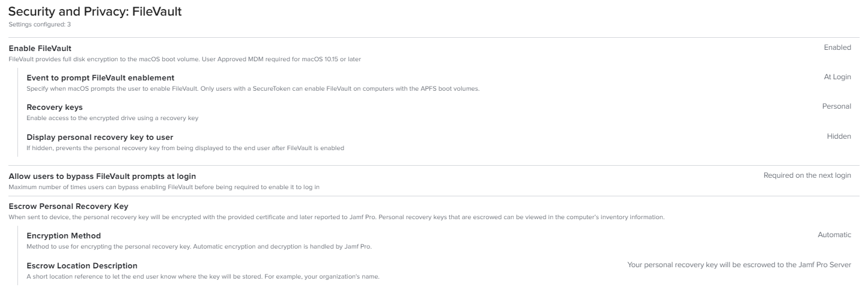This screenshot has width=868, height=287.
Task: Click the Hidden value
Action: click(839, 136)
